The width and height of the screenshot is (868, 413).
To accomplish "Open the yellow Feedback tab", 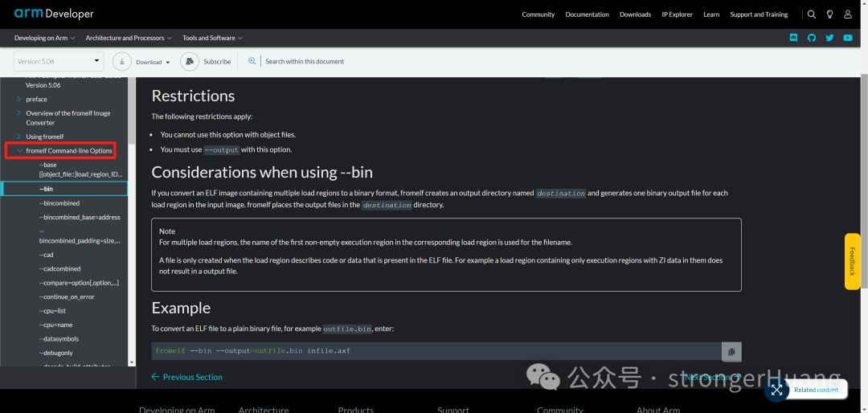I will [x=852, y=261].
